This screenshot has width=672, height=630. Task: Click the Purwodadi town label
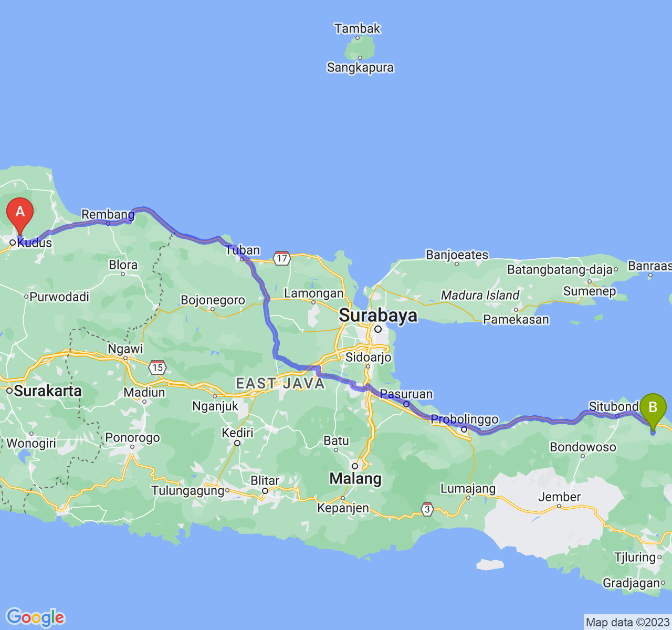59,297
